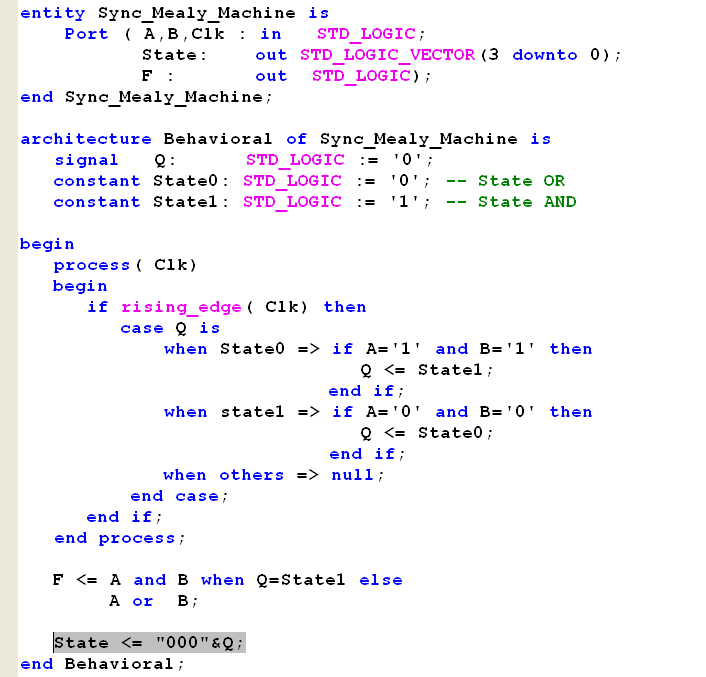Click the 'end case;' line
The height and width of the screenshot is (677, 706).
tap(179, 496)
